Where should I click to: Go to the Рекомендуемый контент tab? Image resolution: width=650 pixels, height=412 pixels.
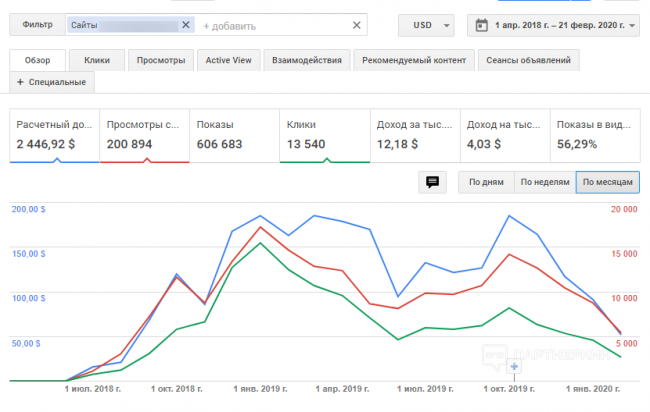tap(415, 60)
